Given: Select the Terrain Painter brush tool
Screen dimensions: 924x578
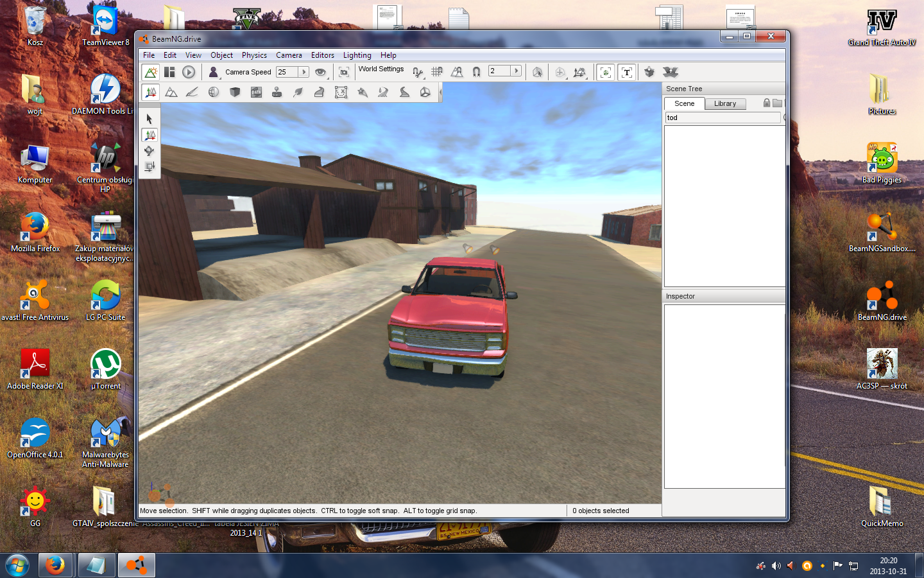Looking at the screenshot, I should point(192,92).
